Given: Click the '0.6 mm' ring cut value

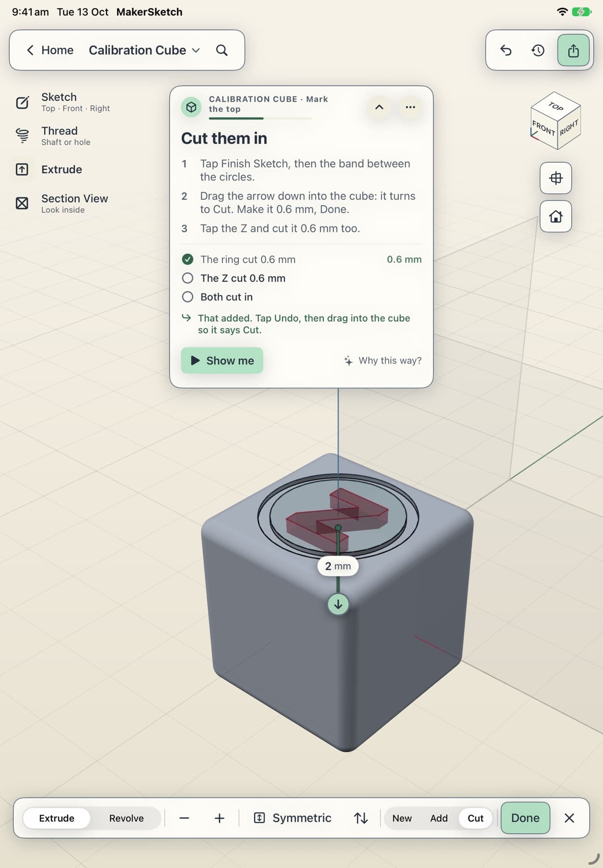Looking at the screenshot, I should [404, 259].
